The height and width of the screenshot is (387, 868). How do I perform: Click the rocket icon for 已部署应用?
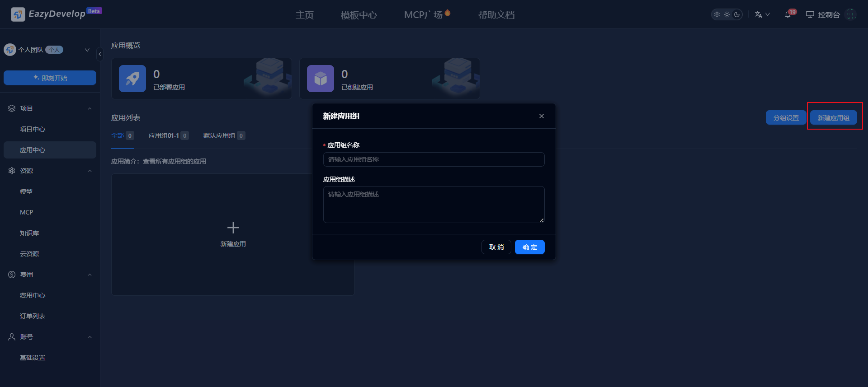click(132, 79)
